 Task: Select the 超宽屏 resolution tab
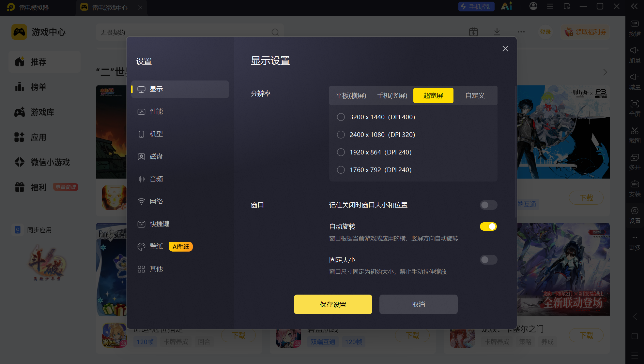tap(433, 95)
